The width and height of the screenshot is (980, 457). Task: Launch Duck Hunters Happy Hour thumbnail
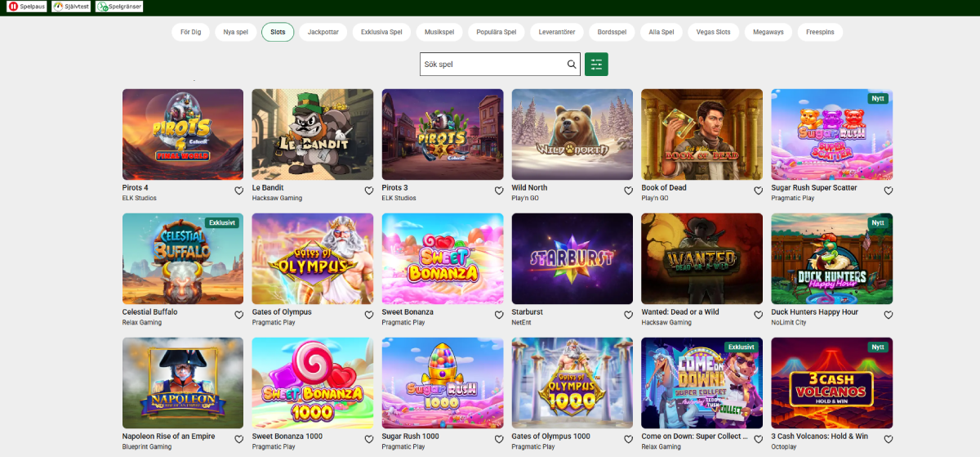pyautogui.click(x=832, y=258)
